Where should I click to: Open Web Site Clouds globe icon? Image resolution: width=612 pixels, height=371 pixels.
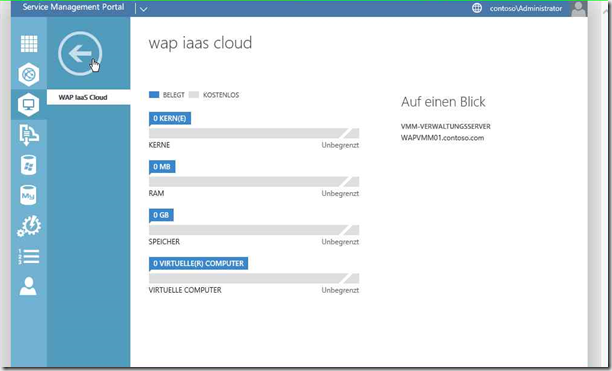point(29,74)
